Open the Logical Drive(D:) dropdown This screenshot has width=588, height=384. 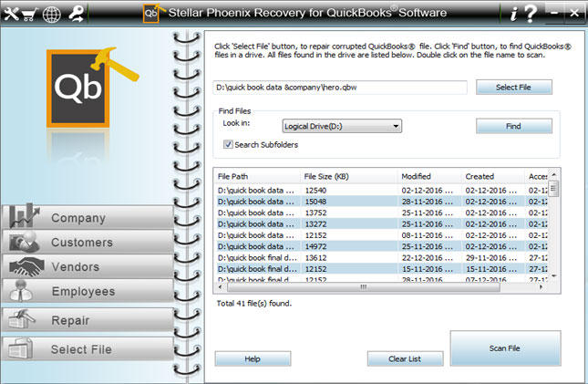(x=342, y=126)
